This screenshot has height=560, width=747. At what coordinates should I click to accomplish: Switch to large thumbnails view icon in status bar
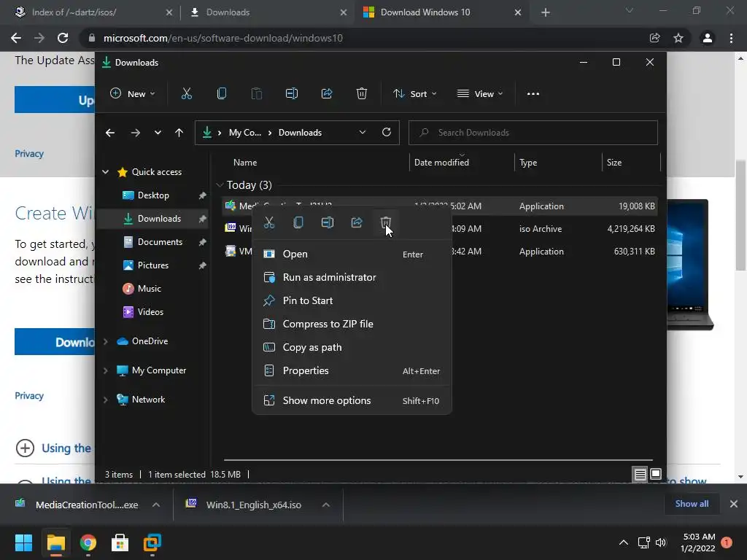click(x=656, y=474)
